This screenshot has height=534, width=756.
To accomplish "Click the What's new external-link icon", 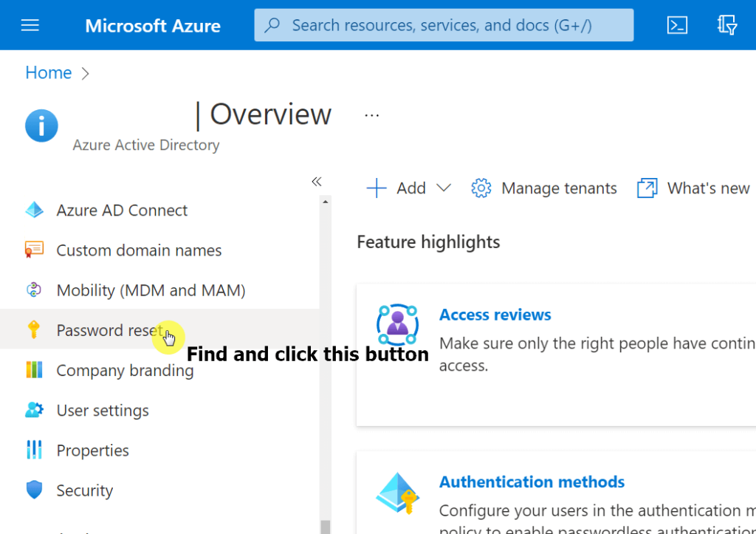I will point(647,188).
